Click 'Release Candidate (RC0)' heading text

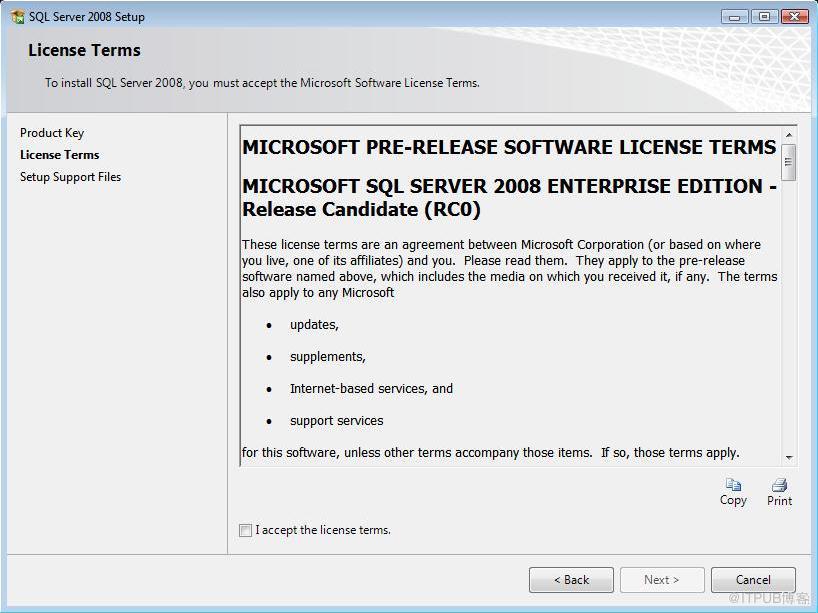[361, 209]
